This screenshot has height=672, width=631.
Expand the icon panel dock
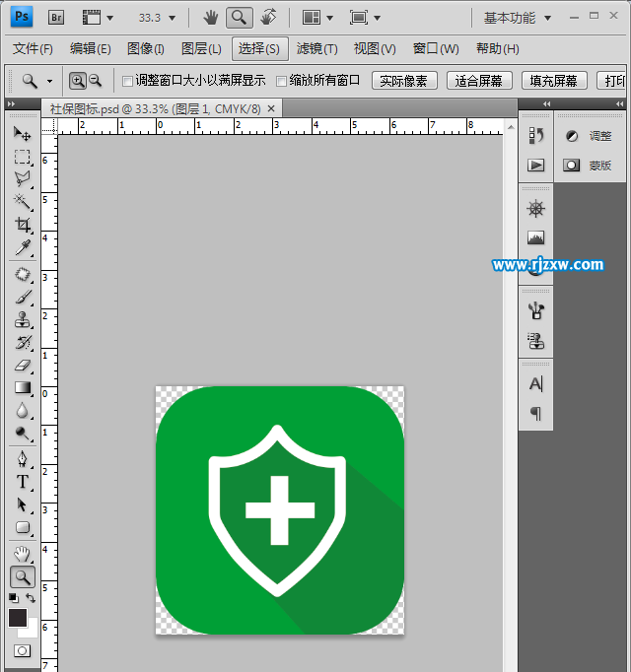546,103
